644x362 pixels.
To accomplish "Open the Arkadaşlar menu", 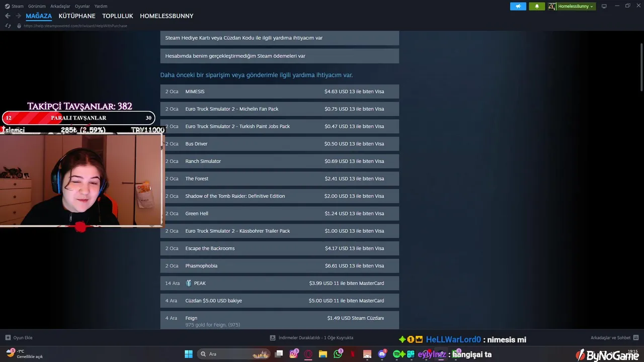I will point(60,6).
